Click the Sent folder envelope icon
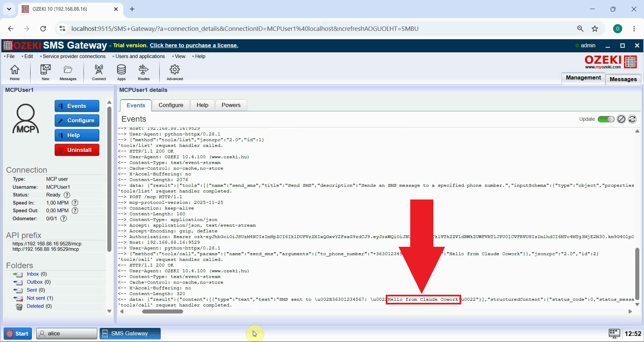This screenshot has width=644, height=342. 18,290
